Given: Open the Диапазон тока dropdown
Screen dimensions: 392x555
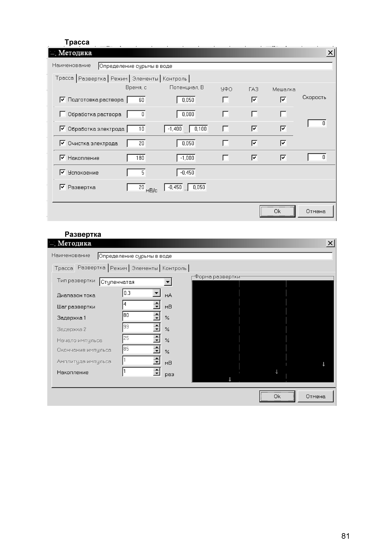Looking at the screenshot, I should click(156, 293).
